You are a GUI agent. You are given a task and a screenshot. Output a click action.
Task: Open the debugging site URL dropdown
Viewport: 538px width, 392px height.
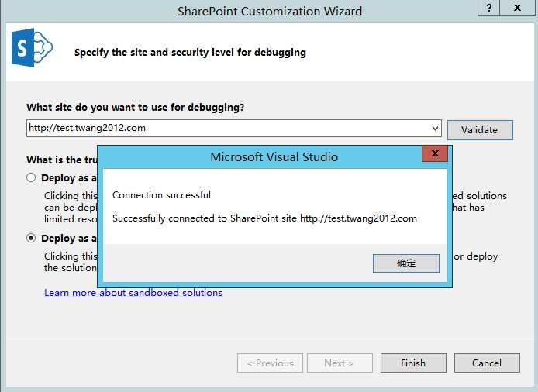click(435, 129)
